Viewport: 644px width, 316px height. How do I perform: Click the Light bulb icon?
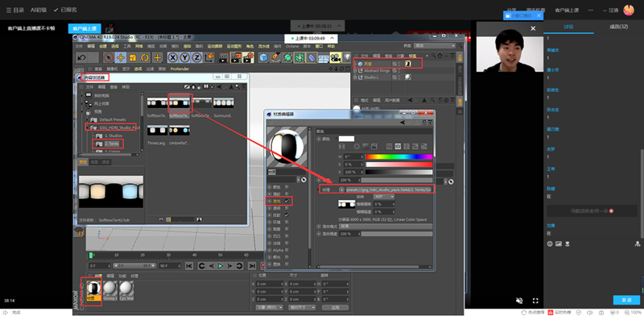coord(347,57)
